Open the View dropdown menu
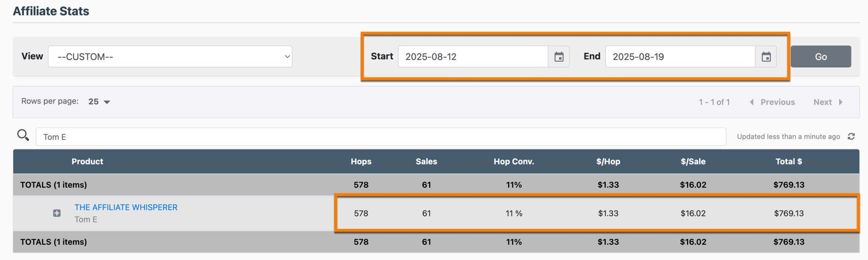 tap(170, 57)
